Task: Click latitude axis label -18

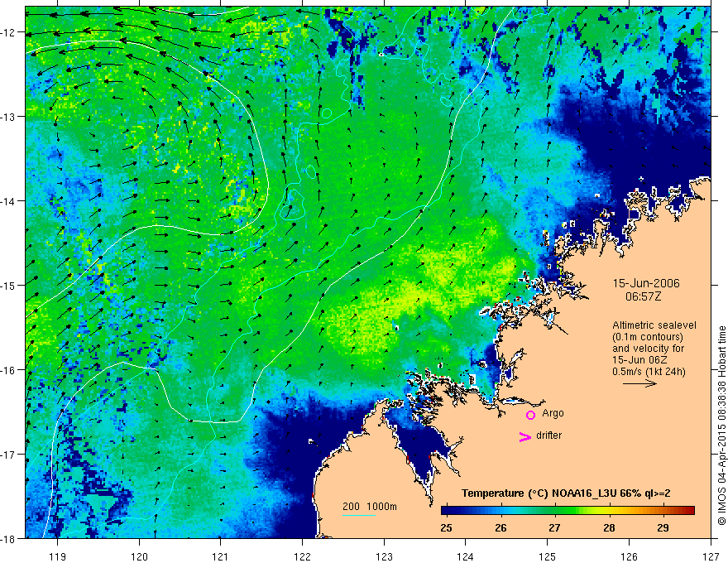Action: (8, 538)
